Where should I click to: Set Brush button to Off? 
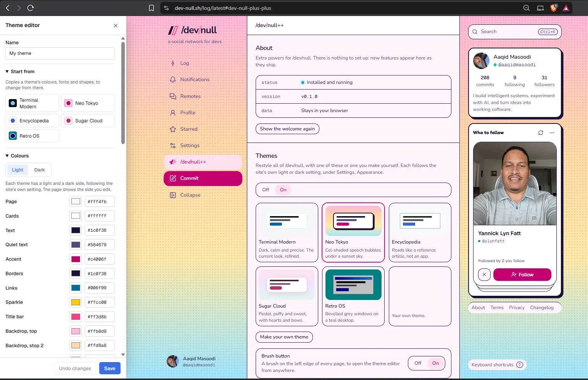click(418, 363)
